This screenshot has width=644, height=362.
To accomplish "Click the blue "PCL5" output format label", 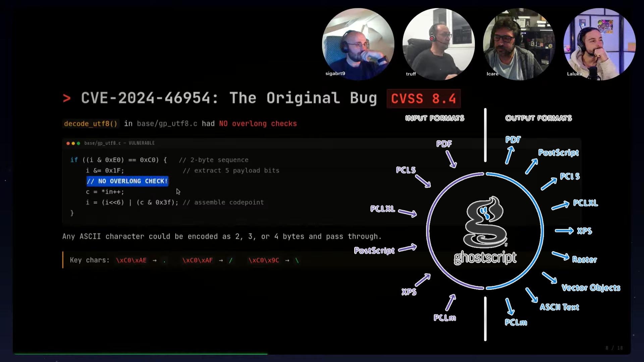I will pyautogui.click(x=570, y=176).
